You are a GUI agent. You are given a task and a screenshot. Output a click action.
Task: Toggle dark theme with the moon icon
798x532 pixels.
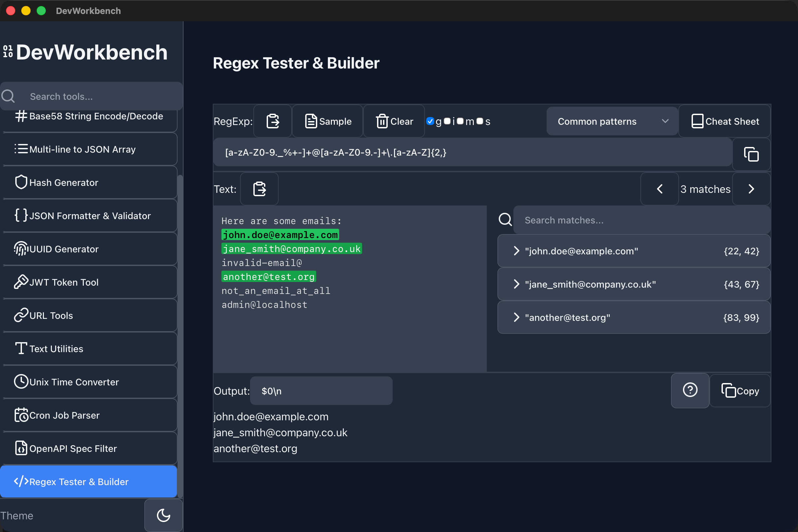[x=163, y=515]
